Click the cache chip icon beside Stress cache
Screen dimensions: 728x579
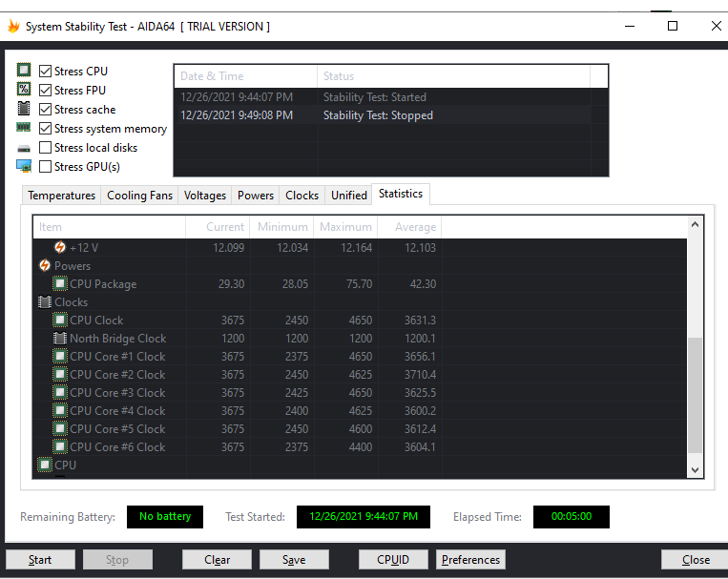24,108
